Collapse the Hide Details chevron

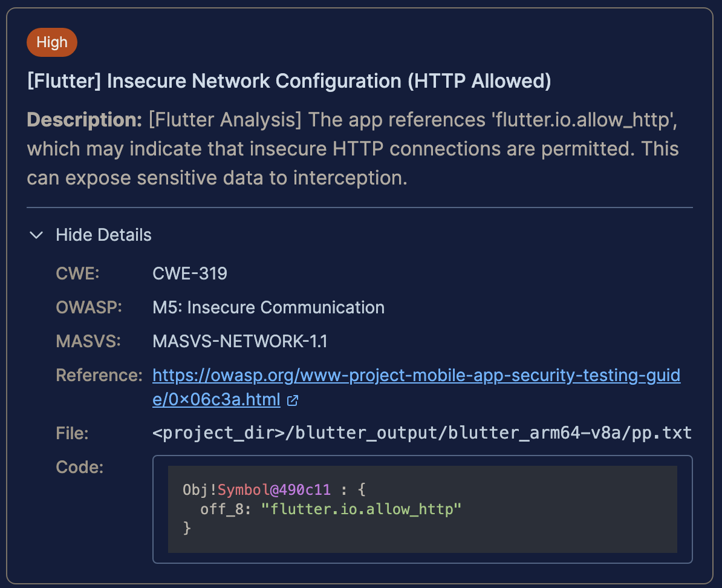click(x=36, y=235)
